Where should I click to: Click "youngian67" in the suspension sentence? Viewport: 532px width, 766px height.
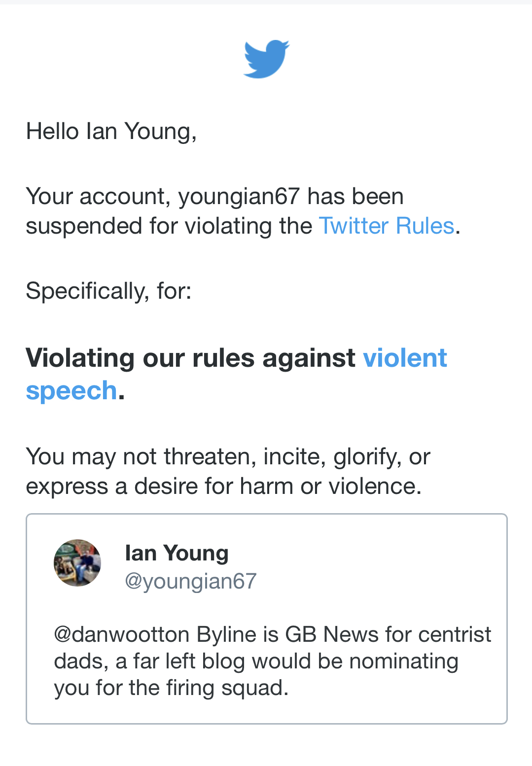coord(239,197)
